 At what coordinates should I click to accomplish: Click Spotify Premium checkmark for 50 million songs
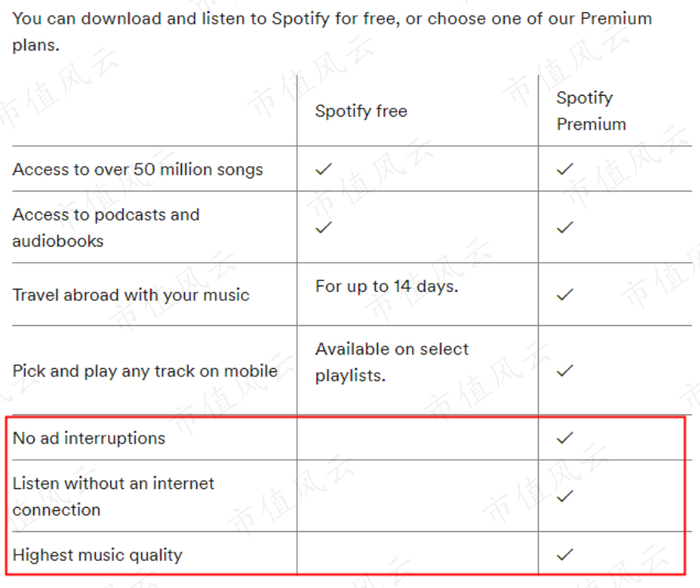pyautogui.click(x=565, y=169)
